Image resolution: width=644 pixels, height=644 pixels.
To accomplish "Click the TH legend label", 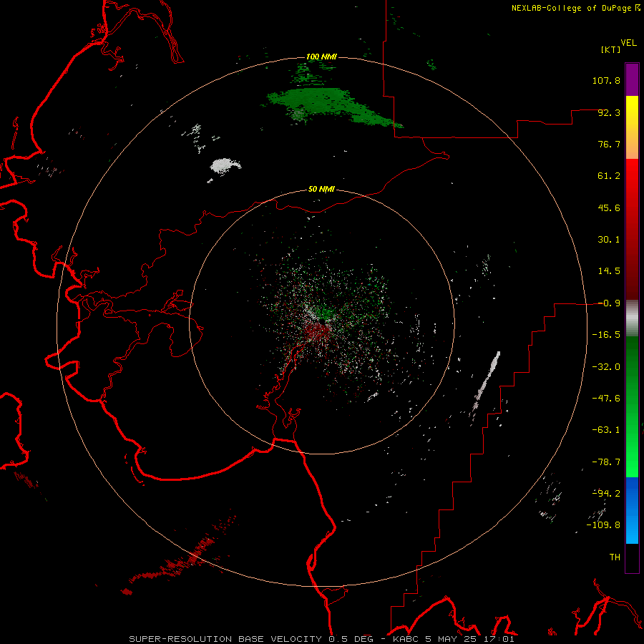I will point(615,557).
